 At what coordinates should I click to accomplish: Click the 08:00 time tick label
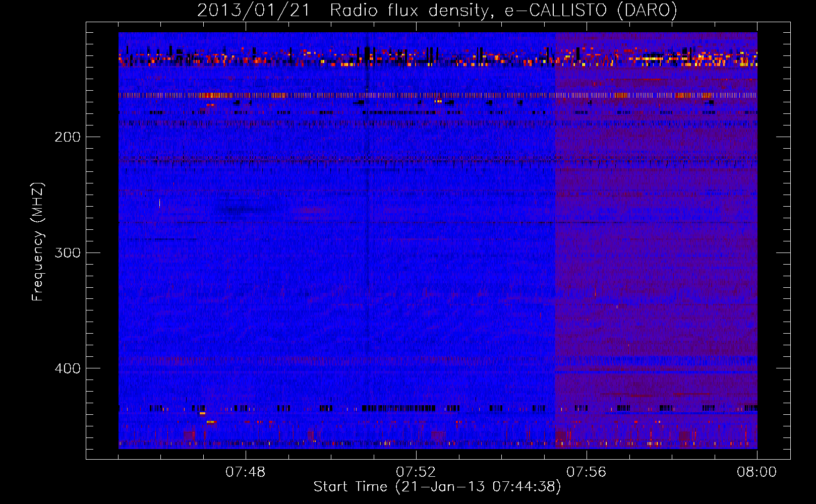756,472
